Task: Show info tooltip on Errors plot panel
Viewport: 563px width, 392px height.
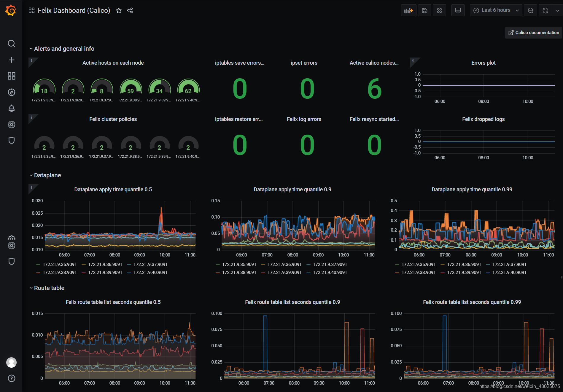Action: (x=413, y=61)
